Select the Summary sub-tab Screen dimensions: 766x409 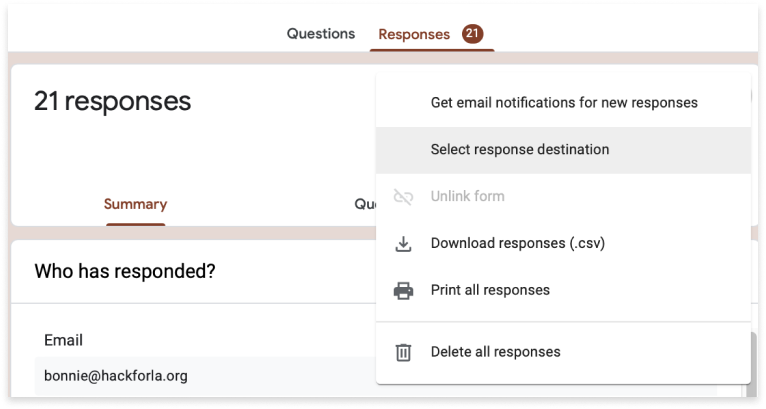click(135, 204)
